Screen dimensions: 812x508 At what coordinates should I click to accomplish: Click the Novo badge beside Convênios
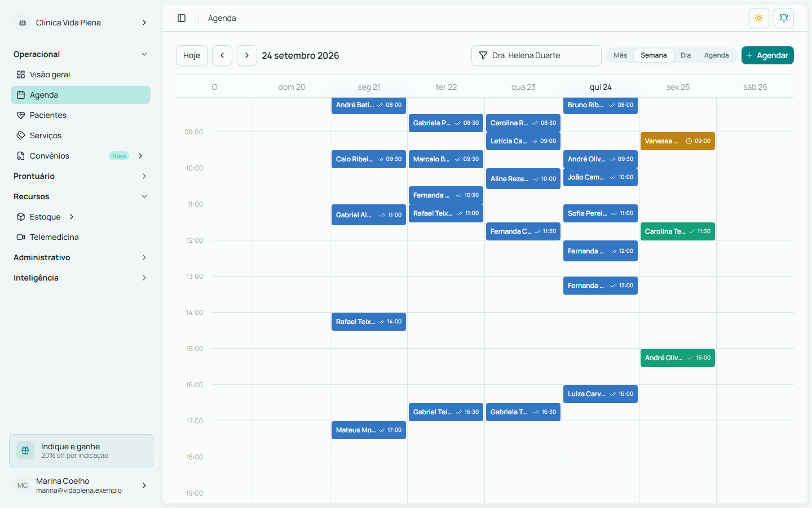tap(119, 156)
